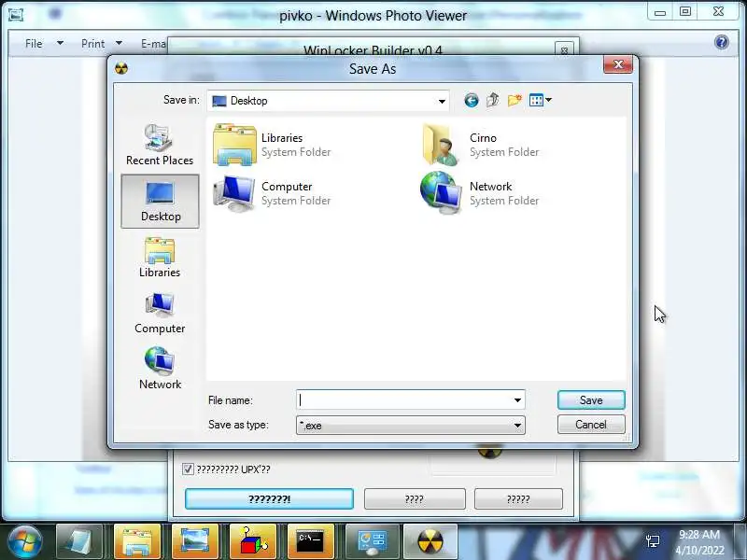
Task: Switch to Photo Viewer on the taskbar
Action: (x=195, y=542)
